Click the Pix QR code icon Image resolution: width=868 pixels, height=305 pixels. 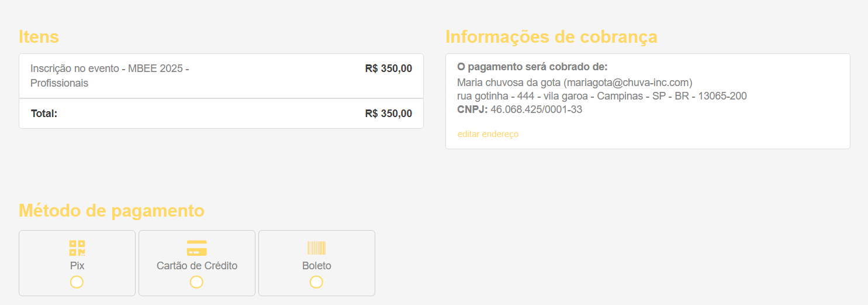[x=77, y=248]
